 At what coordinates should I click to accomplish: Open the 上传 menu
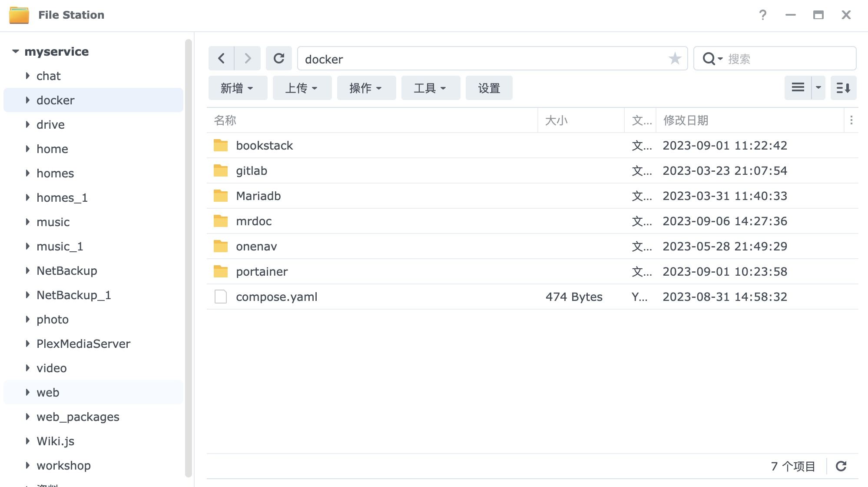pos(301,88)
